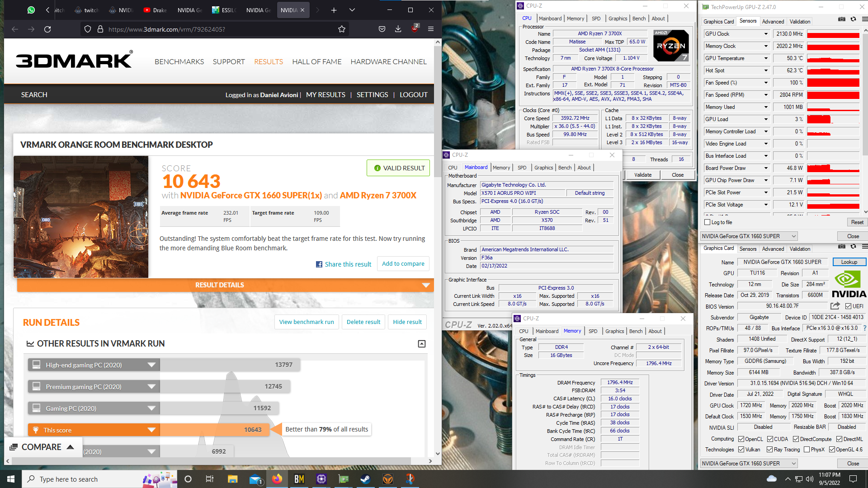The image size is (868, 488).
Task: Toggle the OpenCL checkbox
Action: pos(741,439)
